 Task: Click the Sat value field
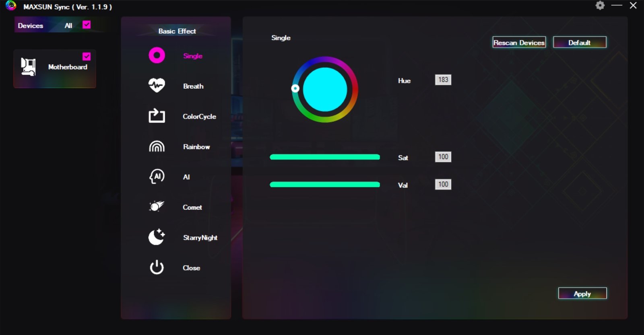tap(443, 157)
